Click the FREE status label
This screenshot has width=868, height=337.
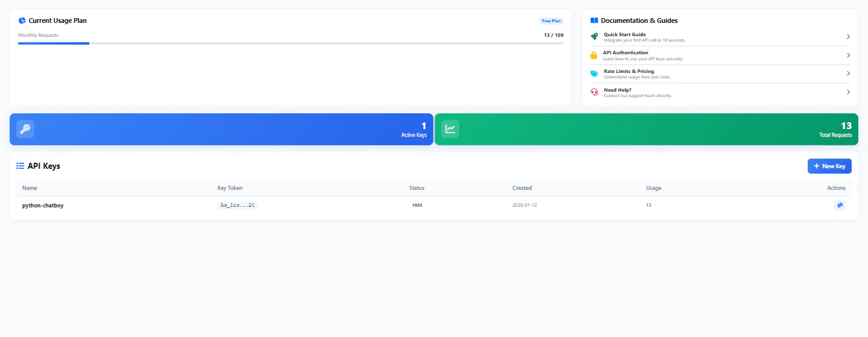click(417, 206)
